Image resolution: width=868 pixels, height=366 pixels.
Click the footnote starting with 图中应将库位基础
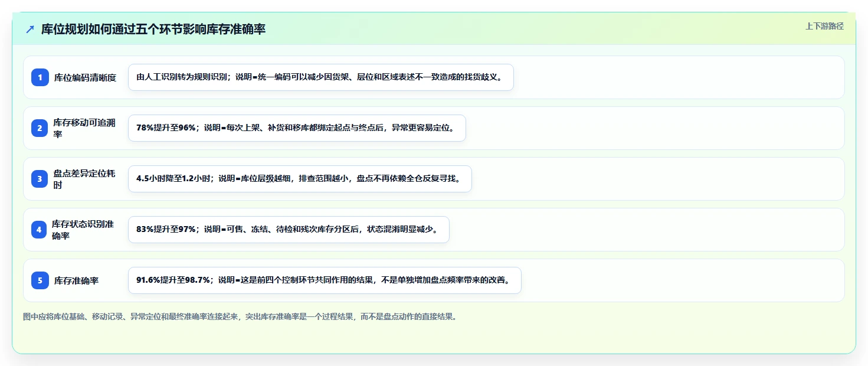point(240,316)
